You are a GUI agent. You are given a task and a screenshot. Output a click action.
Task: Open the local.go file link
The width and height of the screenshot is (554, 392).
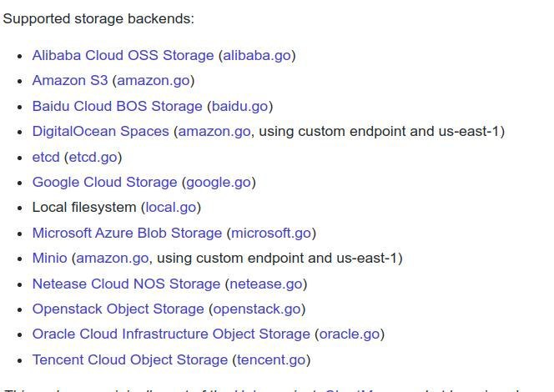pyautogui.click(x=171, y=208)
